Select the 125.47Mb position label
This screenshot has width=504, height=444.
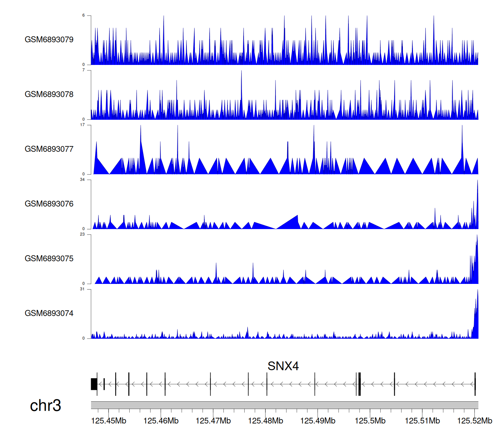(213, 421)
